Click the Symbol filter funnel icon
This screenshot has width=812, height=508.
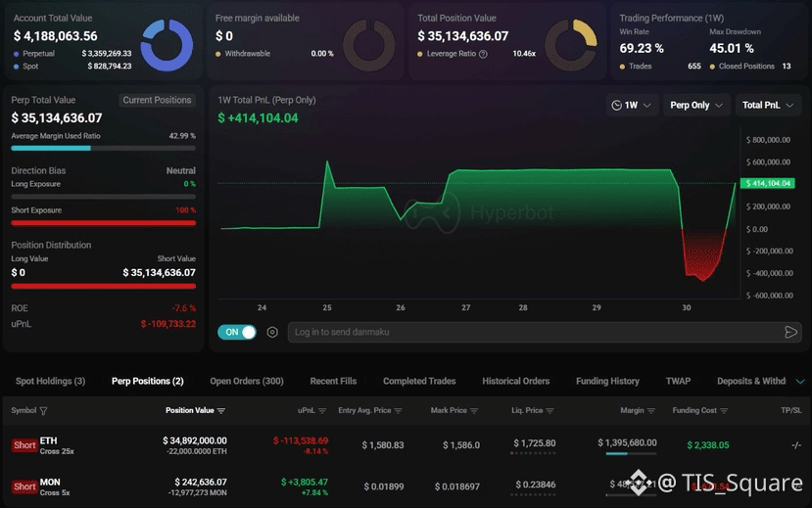pos(43,411)
